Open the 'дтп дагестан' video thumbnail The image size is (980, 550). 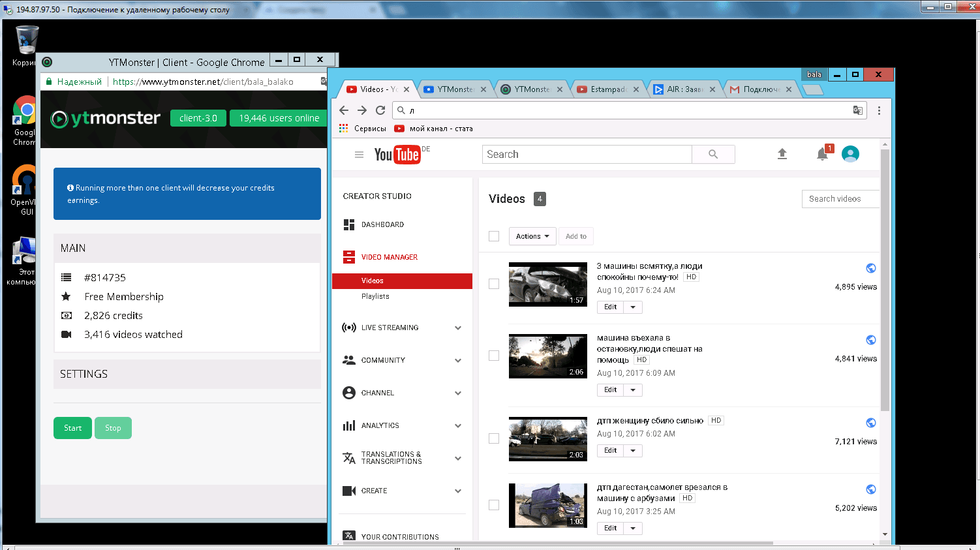pos(548,506)
